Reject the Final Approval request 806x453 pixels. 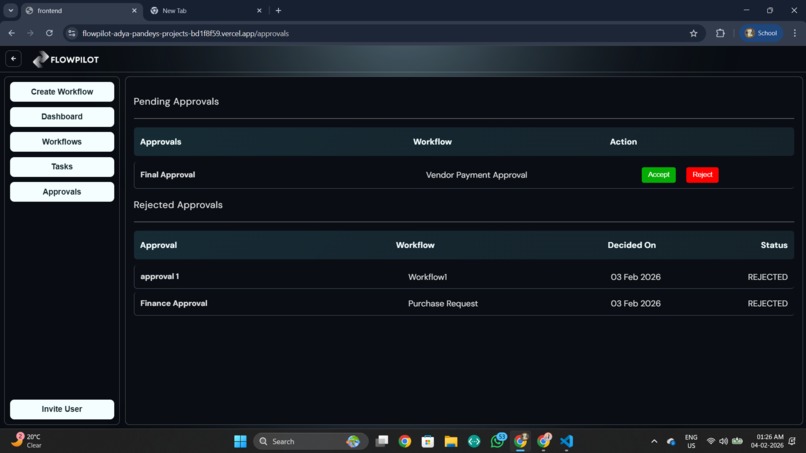tap(702, 175)
